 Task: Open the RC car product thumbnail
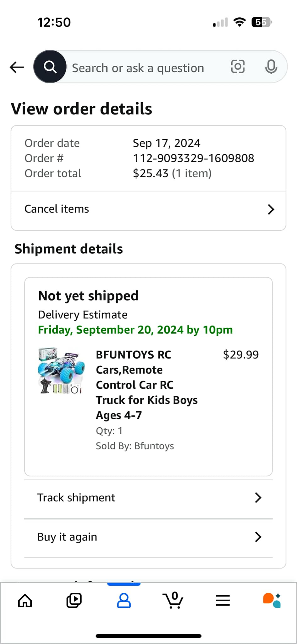(x=61, y=371)
